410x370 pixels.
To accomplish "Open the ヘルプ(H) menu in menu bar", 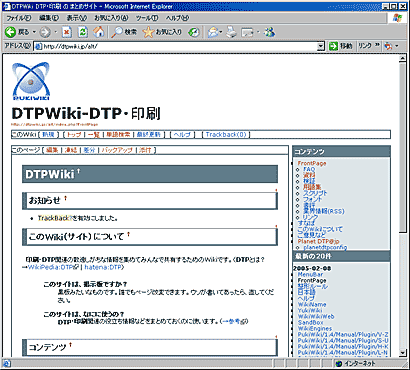I will pyautogui.click(x=177, y=18).
